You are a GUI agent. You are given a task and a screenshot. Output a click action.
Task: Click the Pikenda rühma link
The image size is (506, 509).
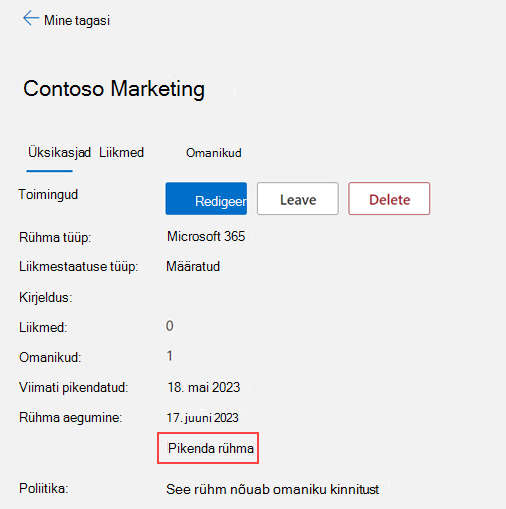[211, 448]
